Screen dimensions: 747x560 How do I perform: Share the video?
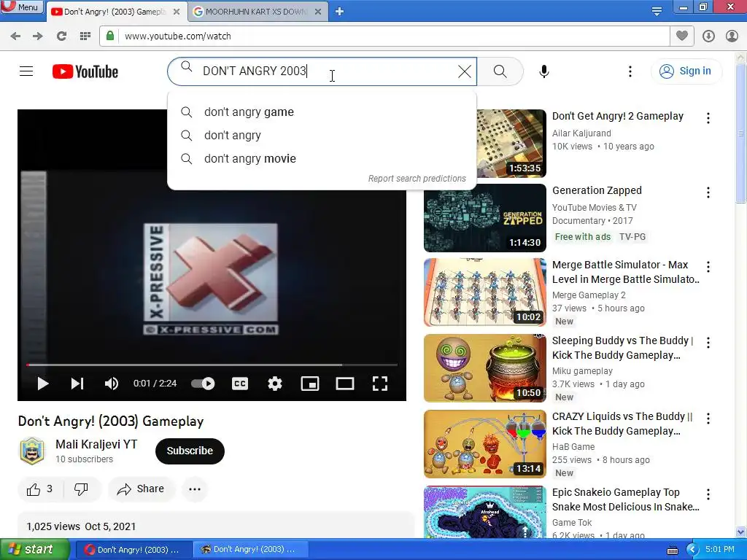coord(142,489)
